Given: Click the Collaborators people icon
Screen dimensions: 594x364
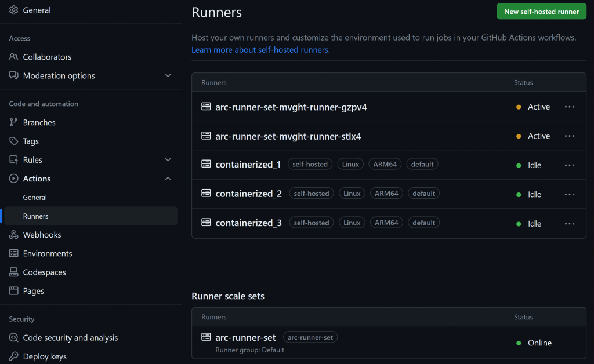Looking at the screenshot, I should coord(14,57).
